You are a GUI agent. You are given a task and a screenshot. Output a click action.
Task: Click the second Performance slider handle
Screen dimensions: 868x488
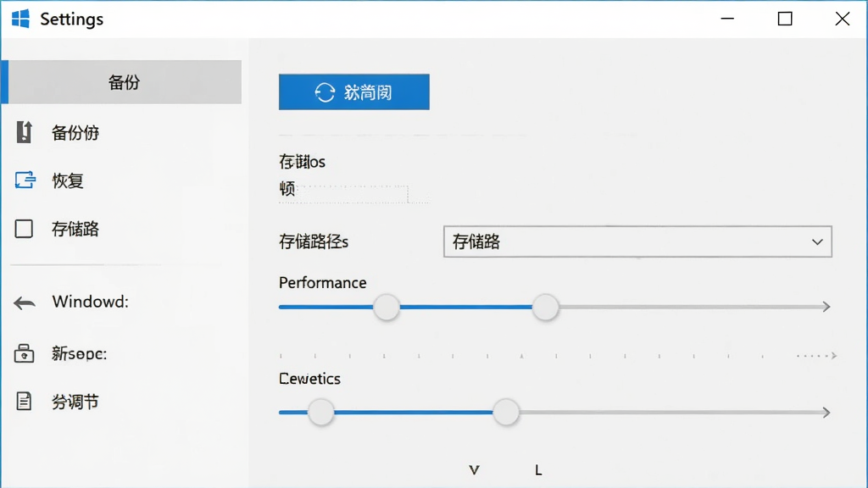point(545,307)
